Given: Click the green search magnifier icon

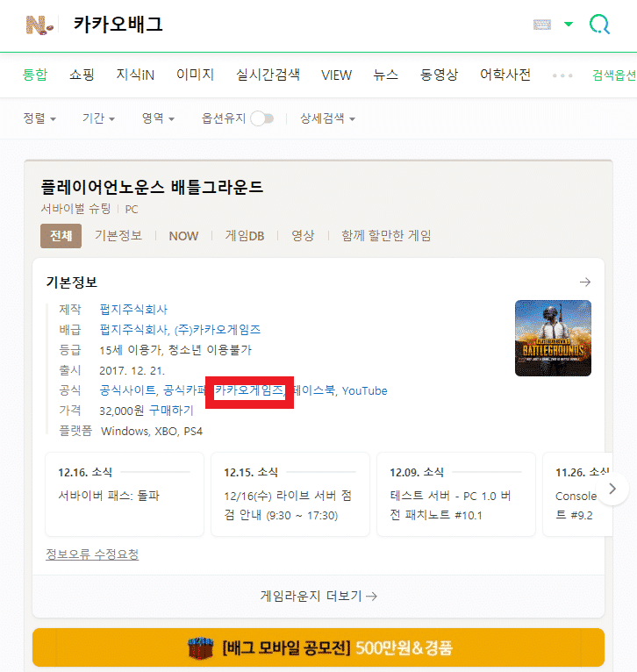Looking at the screenshot, I should 599,25.
